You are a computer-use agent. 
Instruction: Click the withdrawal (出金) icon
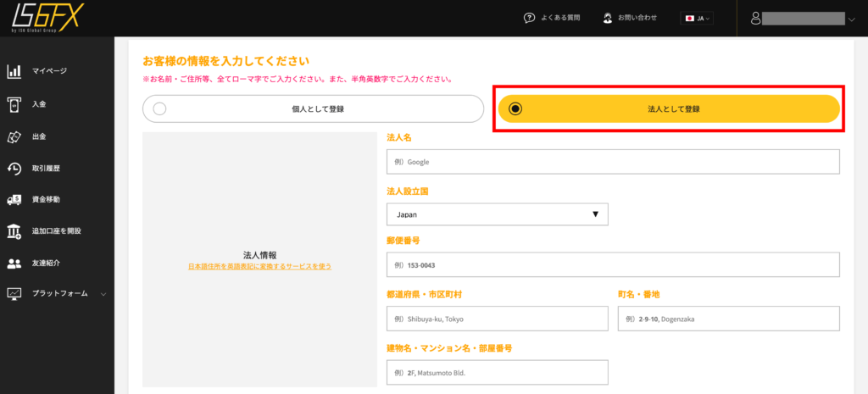(x=14, y=136)
